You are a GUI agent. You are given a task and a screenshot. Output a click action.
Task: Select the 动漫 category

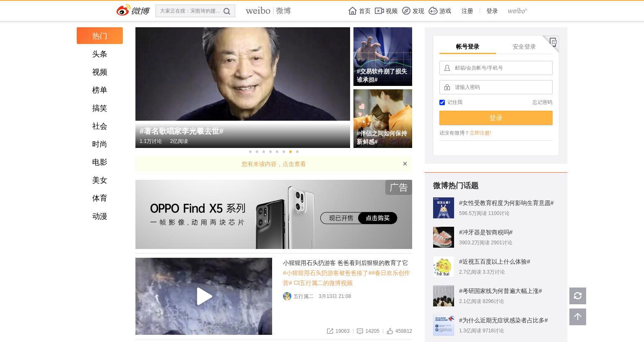point(100,216)
